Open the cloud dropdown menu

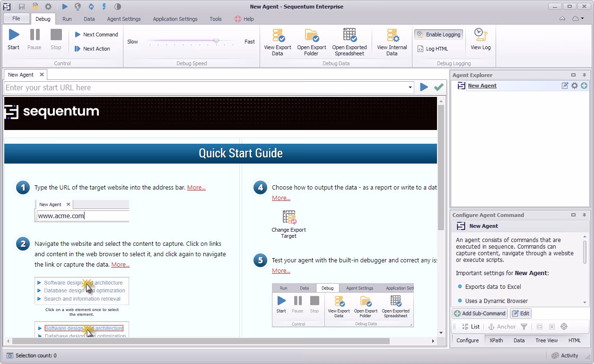point(578,19)
